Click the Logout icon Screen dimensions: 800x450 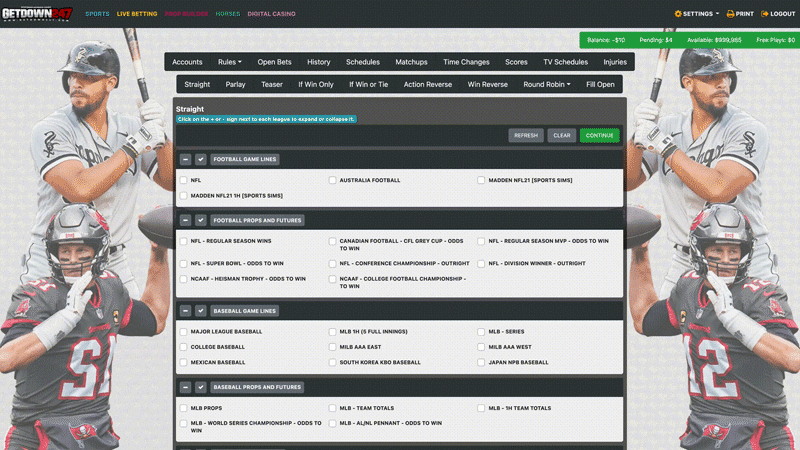764,14
